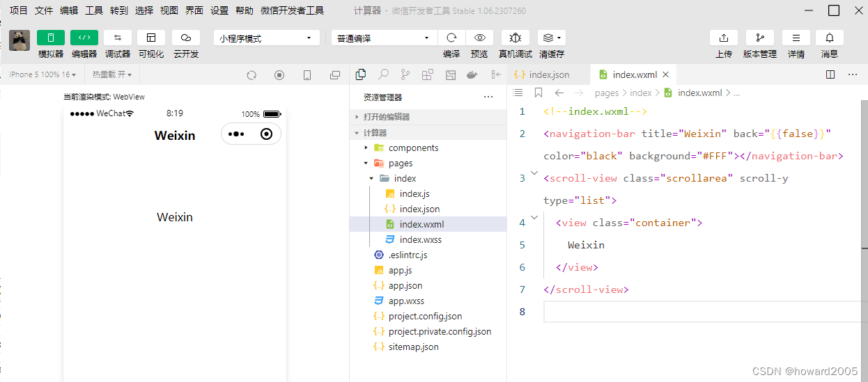
Task: Click the user avatar thumbnail
Action: 20,40
